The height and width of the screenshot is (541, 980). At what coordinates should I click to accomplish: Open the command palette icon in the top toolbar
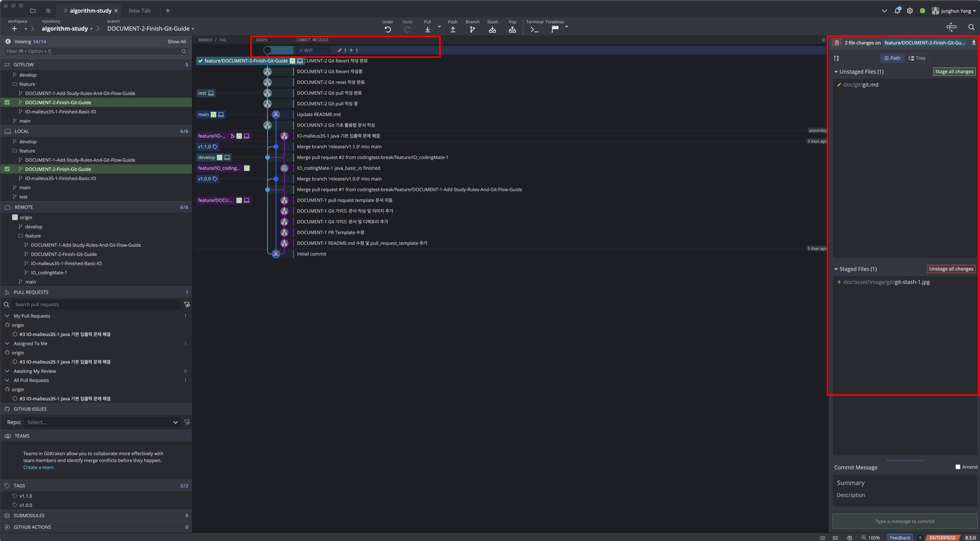coord(951,27)
